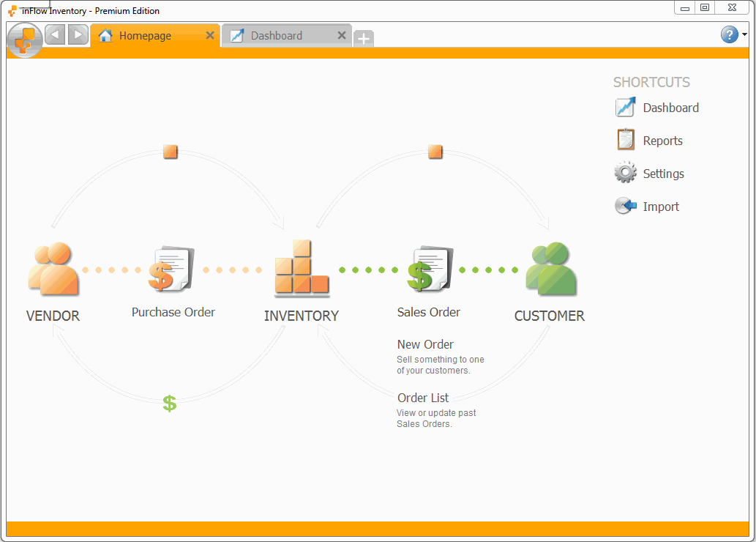Open Dashboard shortcut chart icon
756x542 pixels.
point(625,108)
